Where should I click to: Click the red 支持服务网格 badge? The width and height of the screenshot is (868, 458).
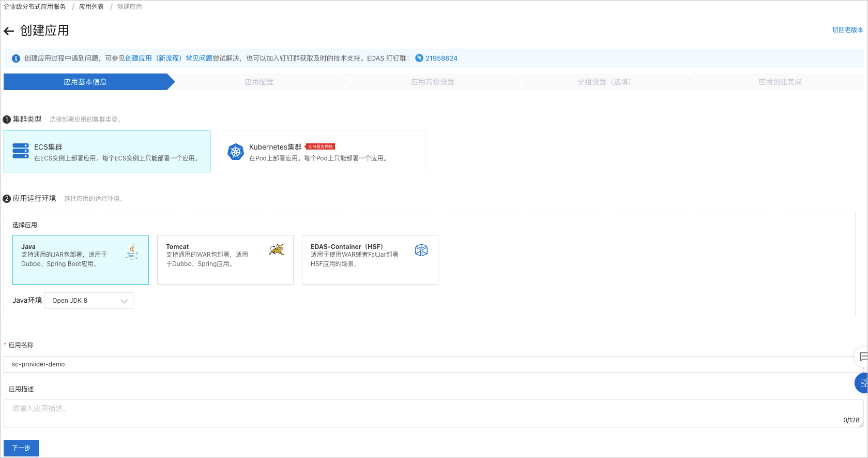click(x=321, y=146)
